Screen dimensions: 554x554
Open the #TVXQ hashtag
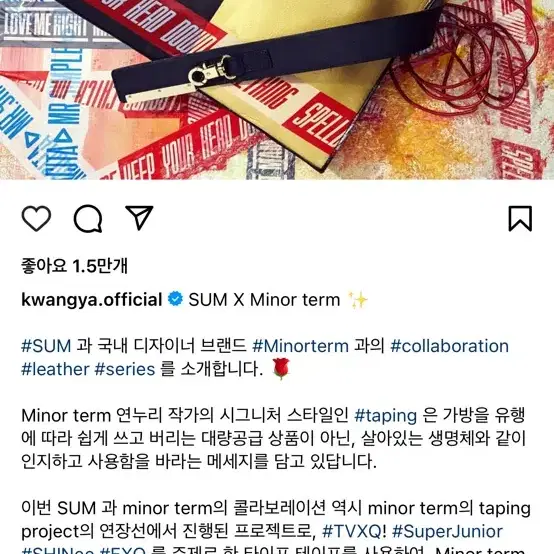(x=354, y=531)
